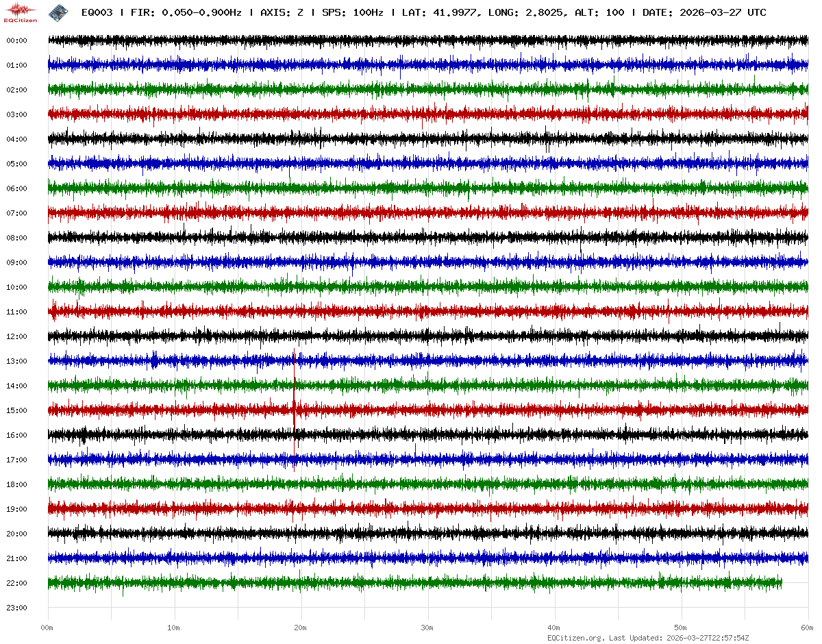Click the 60m tick on time axis

pyautogui.click(x=807, y=628)
